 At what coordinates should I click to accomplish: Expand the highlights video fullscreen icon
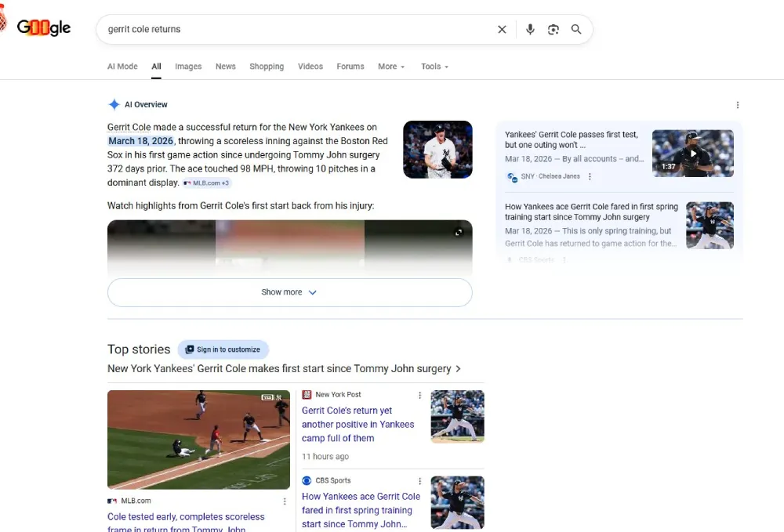pyautogui.click(x=459, y=232)
